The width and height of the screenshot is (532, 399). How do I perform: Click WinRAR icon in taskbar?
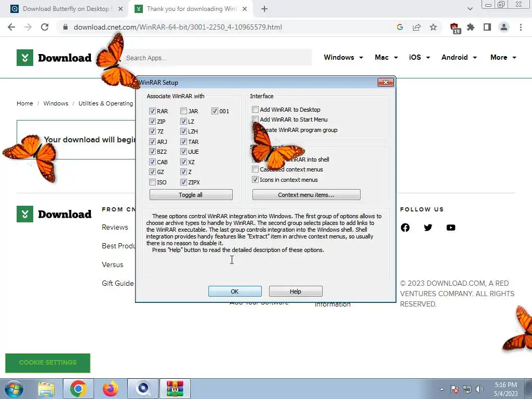point(175,389)
